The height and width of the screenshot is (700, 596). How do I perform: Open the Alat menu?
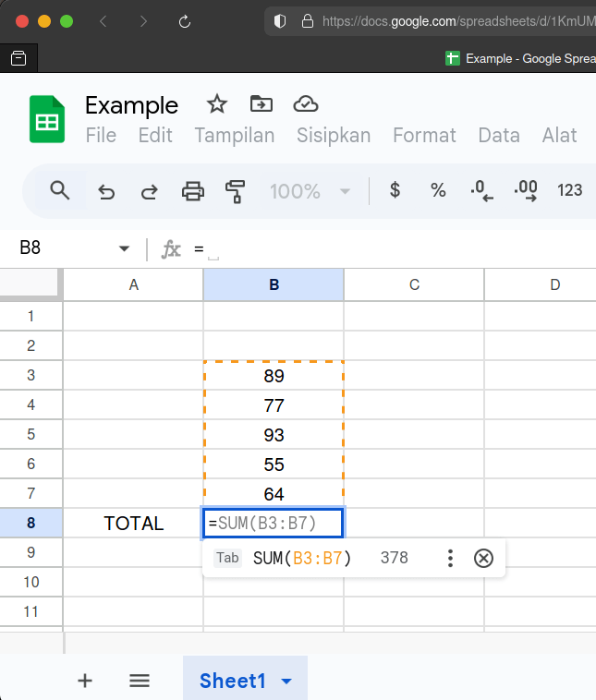click(559, 135)
